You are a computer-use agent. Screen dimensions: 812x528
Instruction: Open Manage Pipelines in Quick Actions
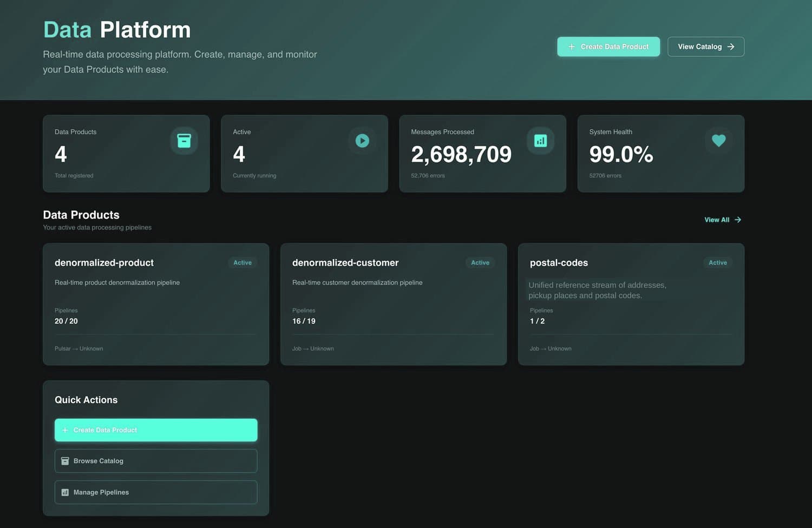click(156, 492)
